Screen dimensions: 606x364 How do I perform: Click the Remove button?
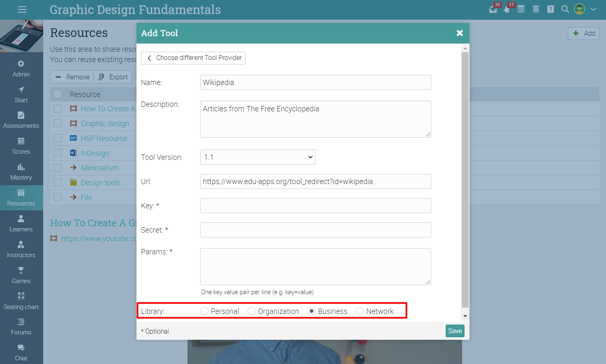72,77
